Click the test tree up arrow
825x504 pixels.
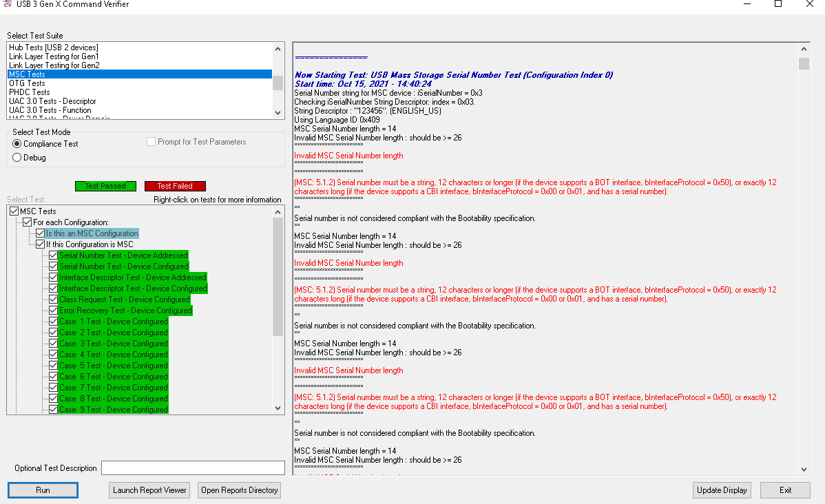pyautogui.click(x=278, y=212)
